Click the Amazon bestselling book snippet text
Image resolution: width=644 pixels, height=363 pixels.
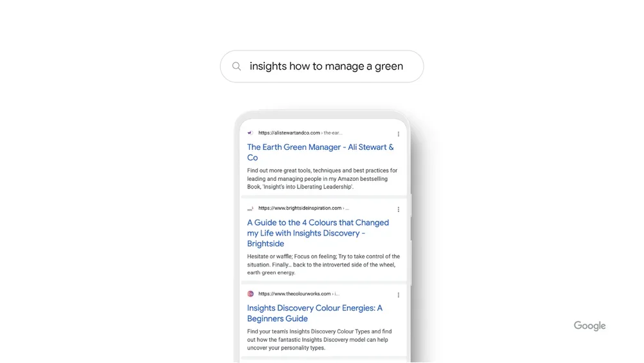pyautogui.click(x=322, y=179)
